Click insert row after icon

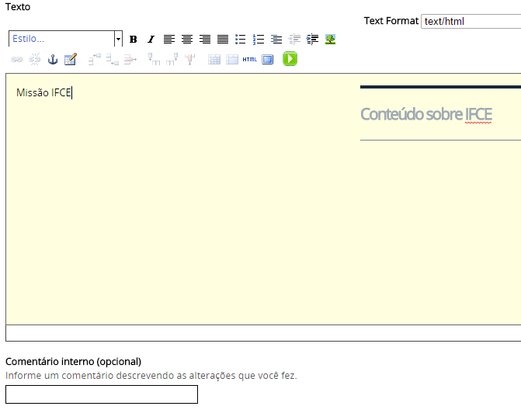[x=113, y=60]
